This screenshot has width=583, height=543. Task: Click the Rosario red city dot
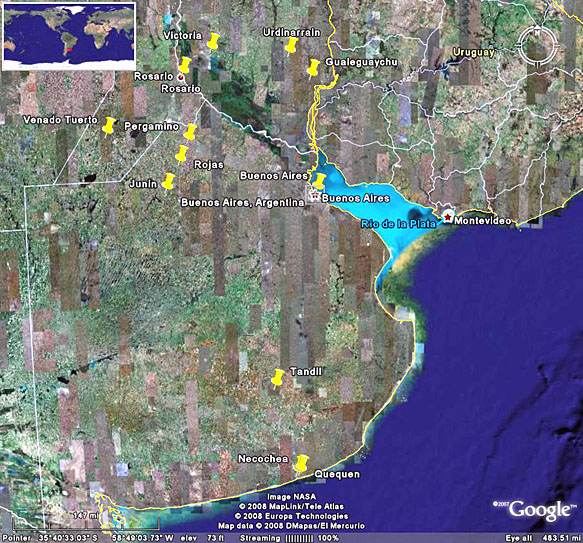181,78
